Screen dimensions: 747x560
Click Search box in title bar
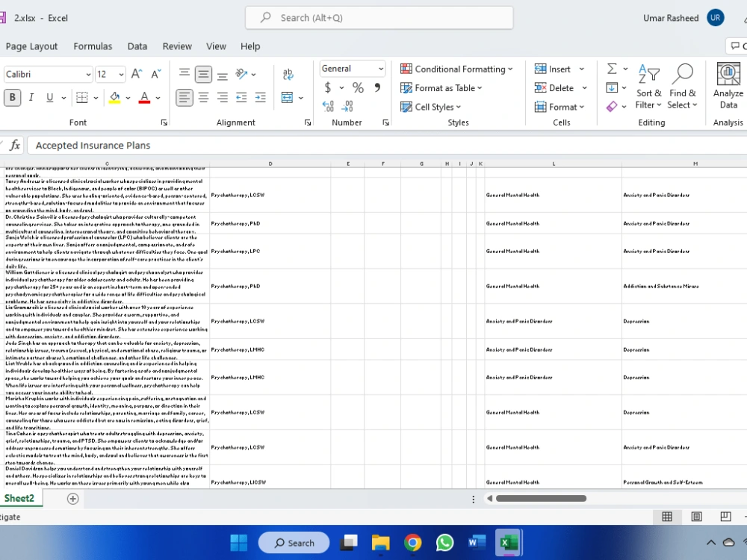coord(379,18)
